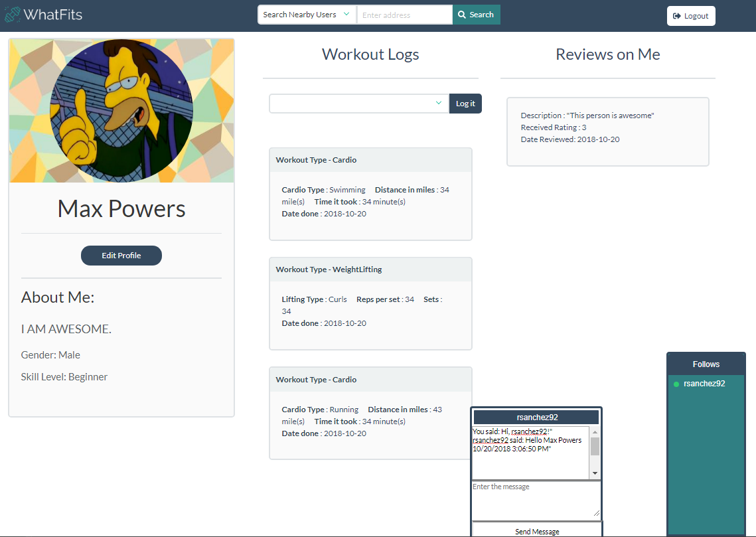Viewport: 756px width, 537px height.
Task: Click the Logout button
Action: click(690, 16)
